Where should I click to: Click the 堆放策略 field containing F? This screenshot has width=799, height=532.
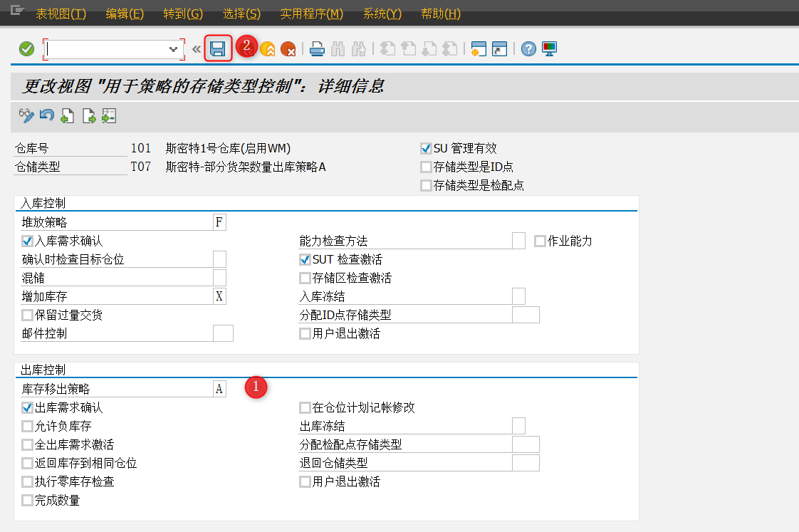click(x=219, y=222)
